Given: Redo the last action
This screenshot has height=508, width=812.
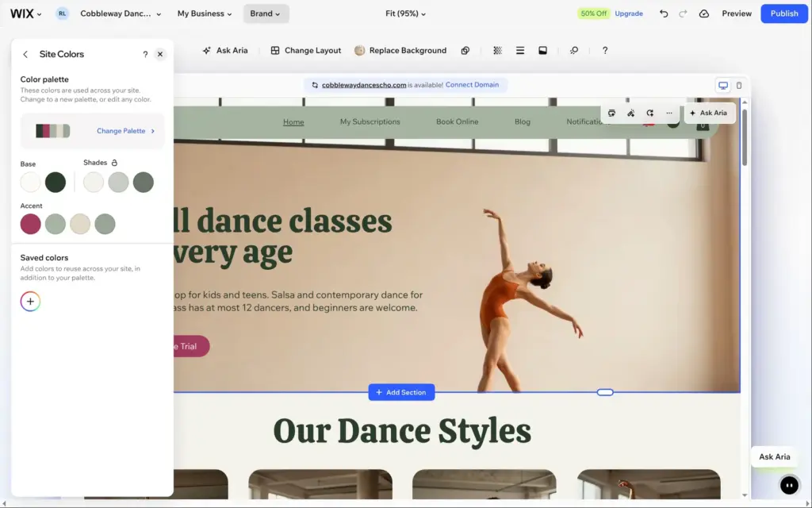Looking at the screenshot, I should coord(683,13).
